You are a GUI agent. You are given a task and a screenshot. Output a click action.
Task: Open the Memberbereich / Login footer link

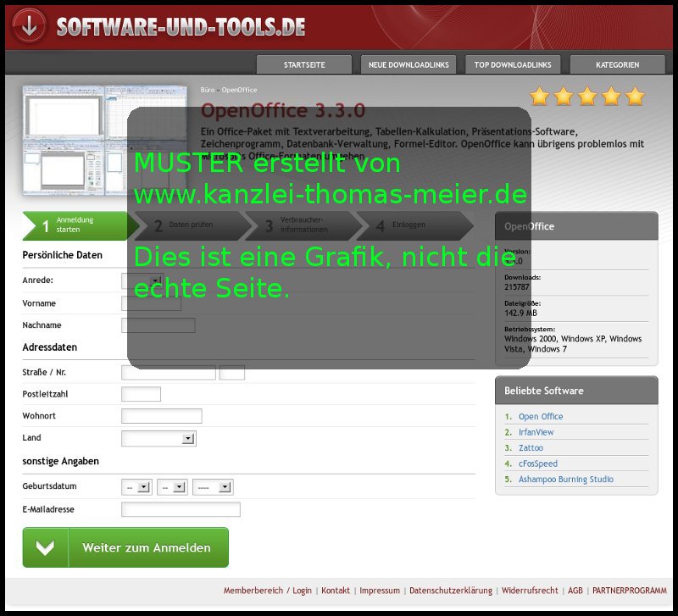[267, 590]
